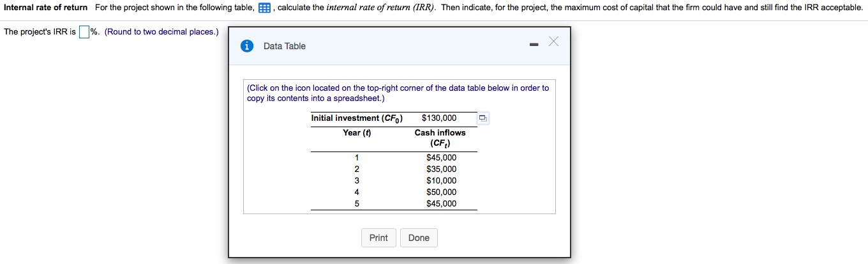Click the 'Initial investment (CF0)' label
The image size is (868, 264).
(x=357, y=118)
